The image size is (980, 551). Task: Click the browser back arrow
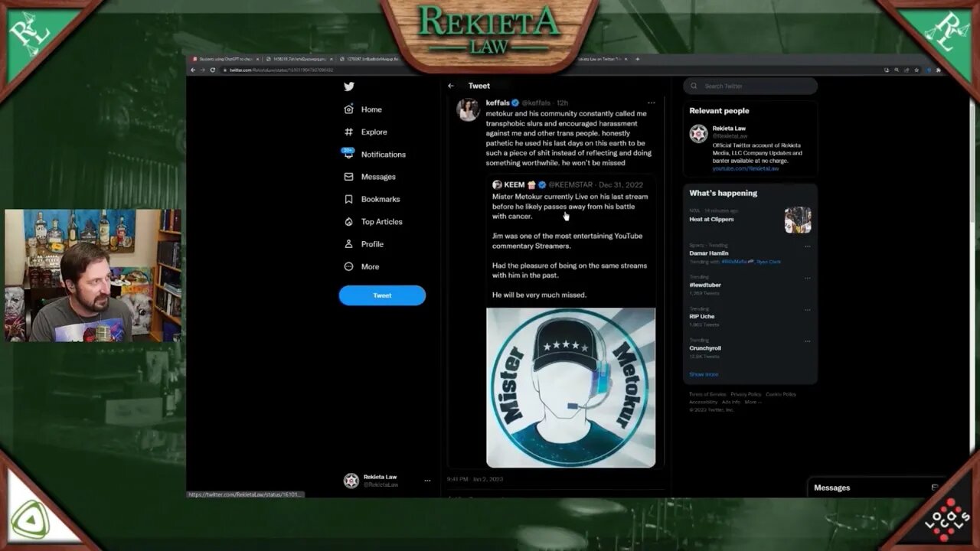pyautogui.click(x=192, y=70)
